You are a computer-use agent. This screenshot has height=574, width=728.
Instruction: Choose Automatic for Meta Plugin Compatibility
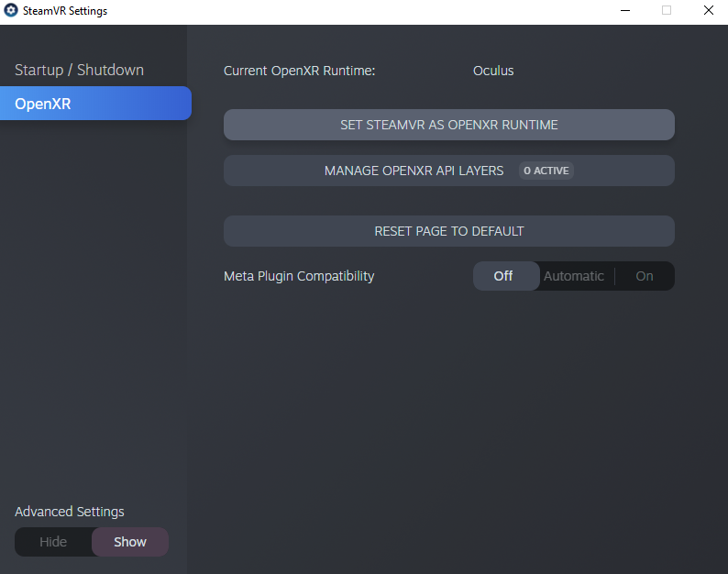pyautogui.click(x=574, y=276)
